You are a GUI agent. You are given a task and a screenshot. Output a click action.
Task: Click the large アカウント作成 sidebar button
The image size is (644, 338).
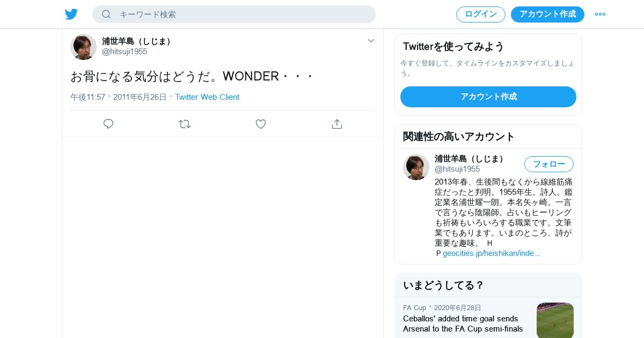click(x=488, y=97)
